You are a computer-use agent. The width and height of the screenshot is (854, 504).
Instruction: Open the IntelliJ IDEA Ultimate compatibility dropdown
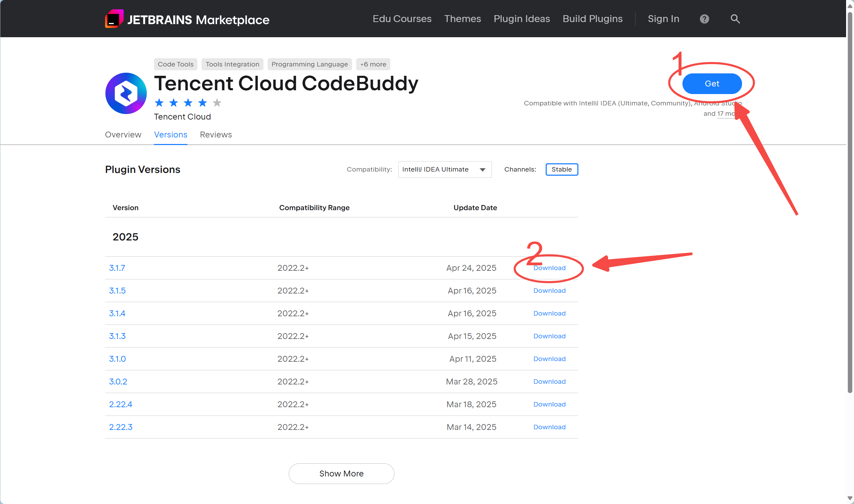(x=444, y=169)
